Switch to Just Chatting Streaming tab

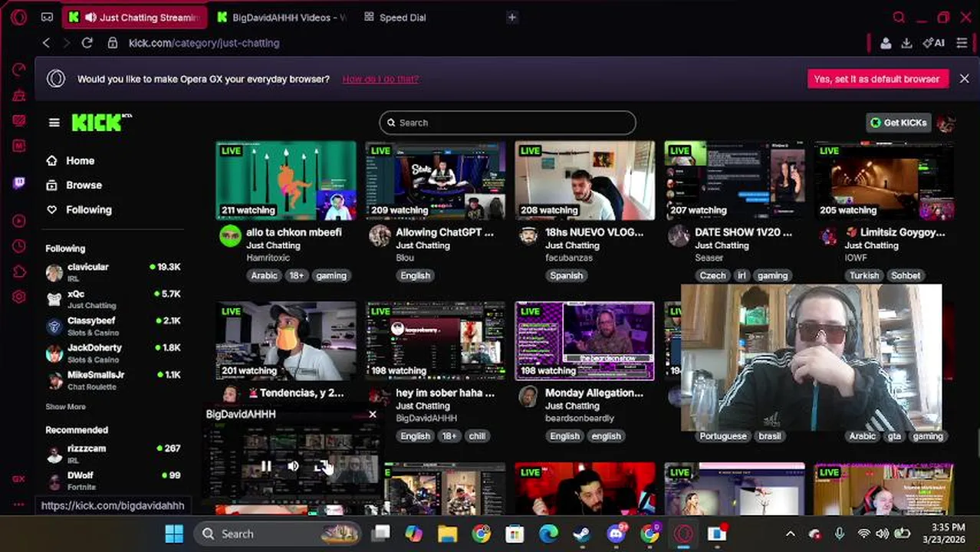pyautogui.click(x=134, y=18)
